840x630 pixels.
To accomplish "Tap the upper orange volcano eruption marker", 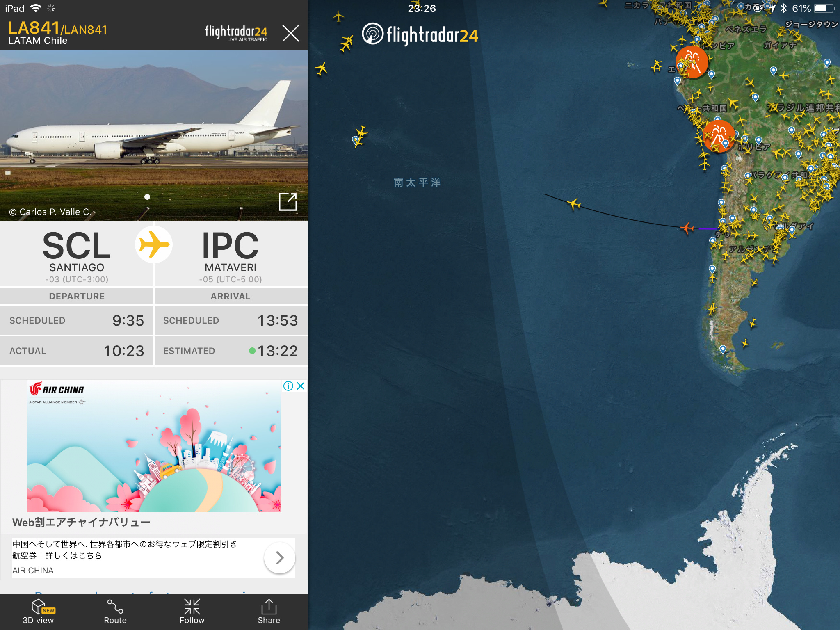I will click(x=692, y=62).
